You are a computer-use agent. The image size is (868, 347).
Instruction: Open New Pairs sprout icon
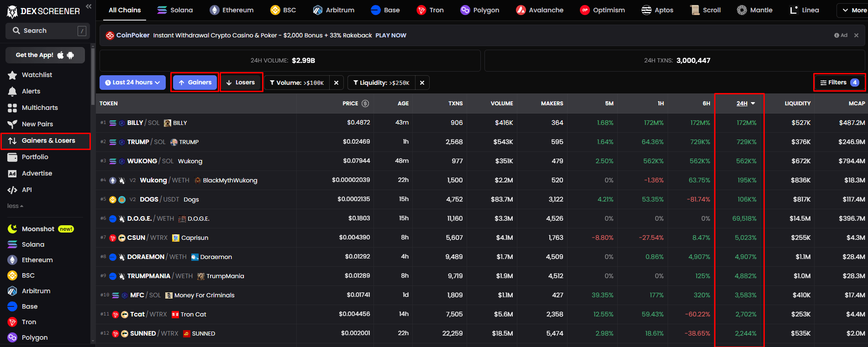(x=12, y=124)
